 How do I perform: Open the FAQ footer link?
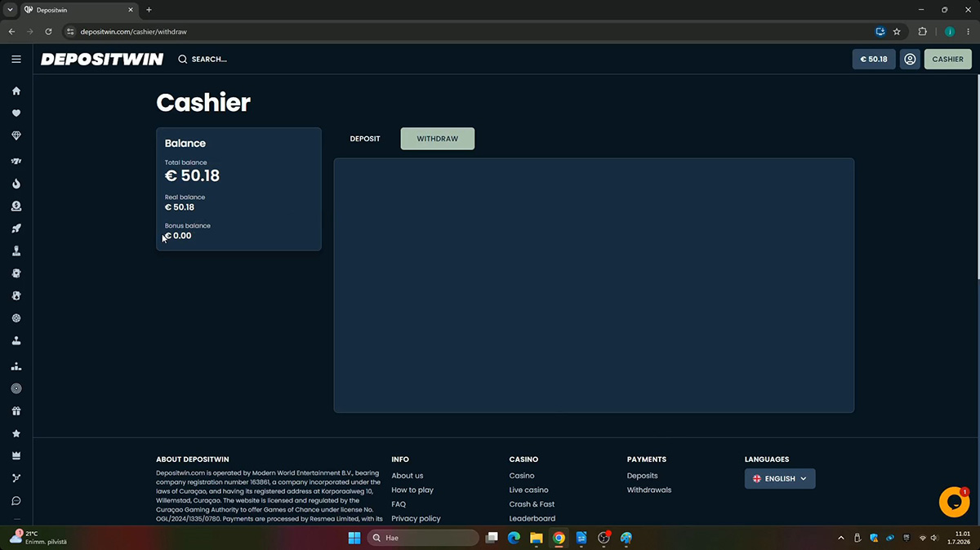click(x=399, y=504)
